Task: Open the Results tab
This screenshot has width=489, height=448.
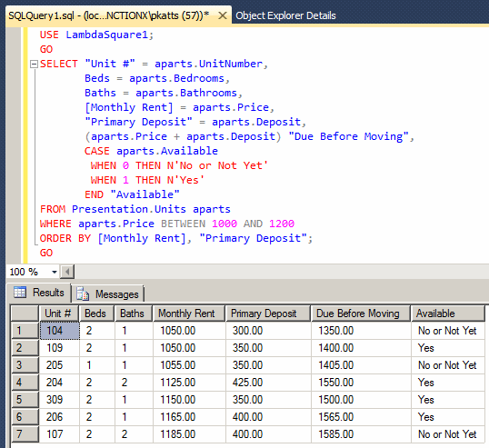Action: tap(39, 293)
